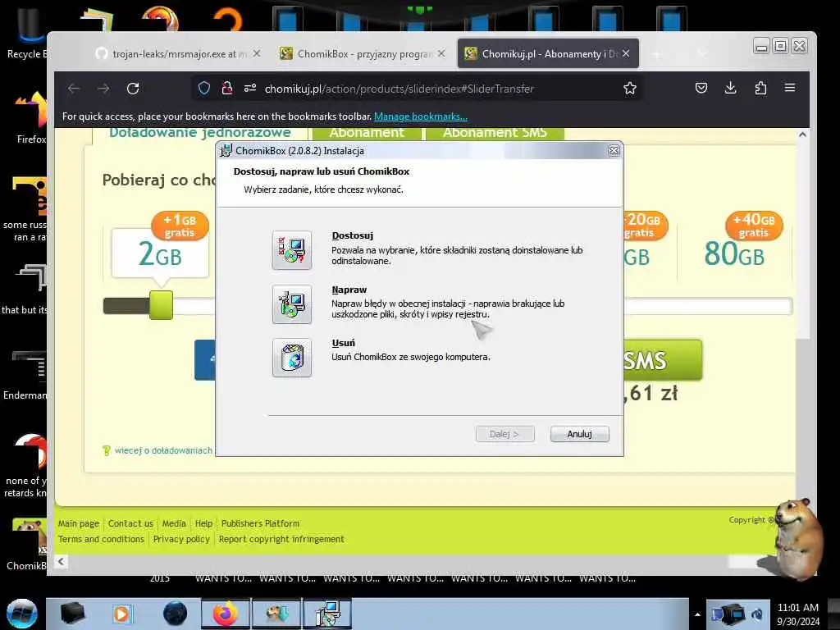Open Report copyright infringement link
Image resolution: width=840 pixels, height=630 pixels.
pyautogui.click(x=281, y=539)
